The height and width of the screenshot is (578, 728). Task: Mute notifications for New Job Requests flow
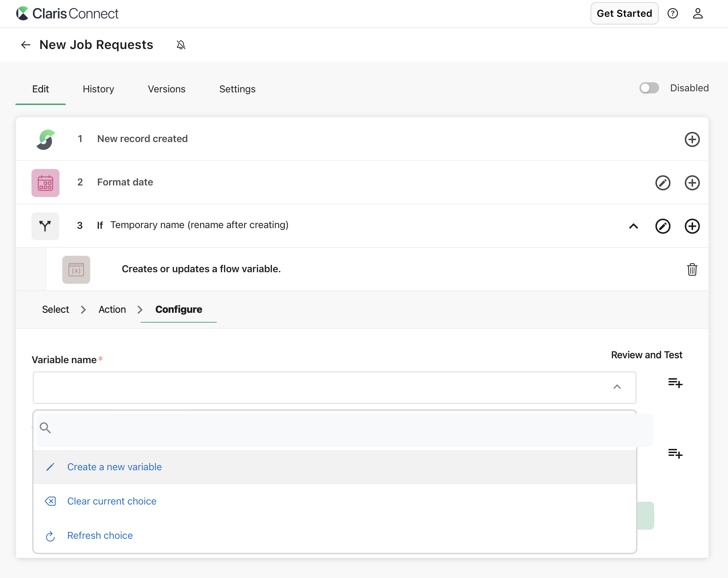pos(181,45)
